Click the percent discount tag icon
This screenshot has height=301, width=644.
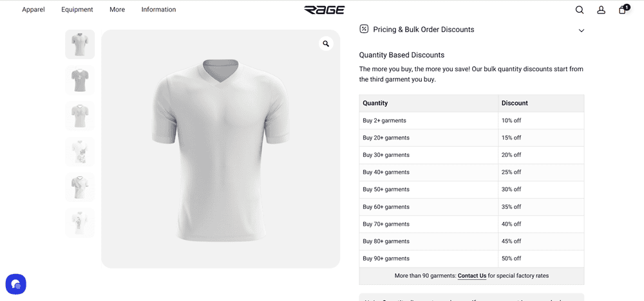click(x=364, y=29)
